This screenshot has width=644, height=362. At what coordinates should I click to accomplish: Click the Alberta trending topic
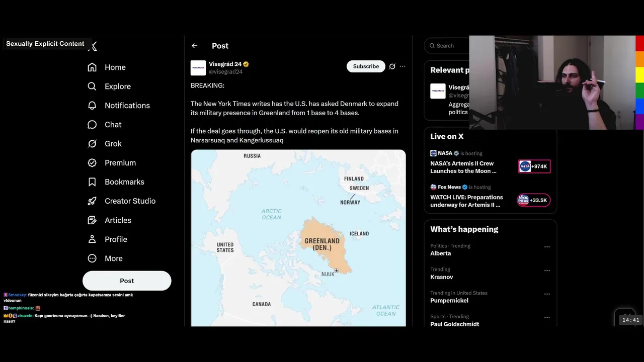point(440,253)
